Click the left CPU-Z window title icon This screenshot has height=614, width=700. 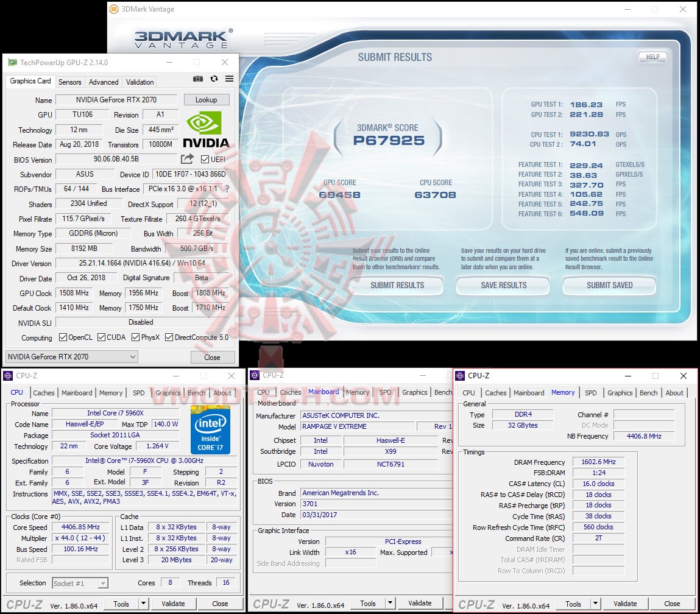8,376
